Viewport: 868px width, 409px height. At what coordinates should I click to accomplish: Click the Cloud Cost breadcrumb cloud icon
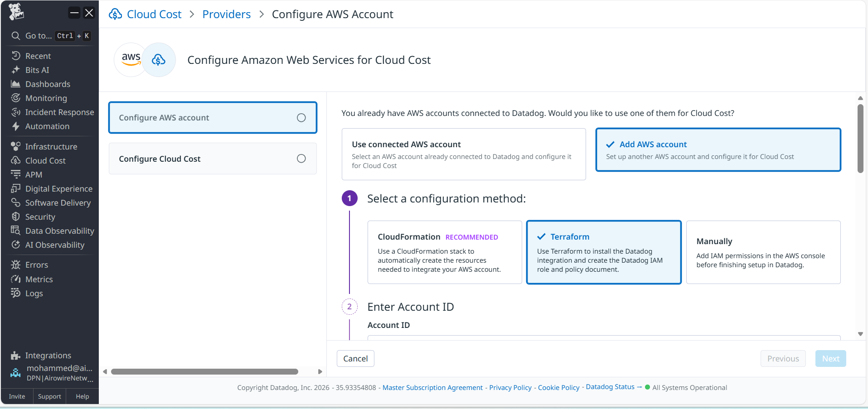click(x=116, y=14)
